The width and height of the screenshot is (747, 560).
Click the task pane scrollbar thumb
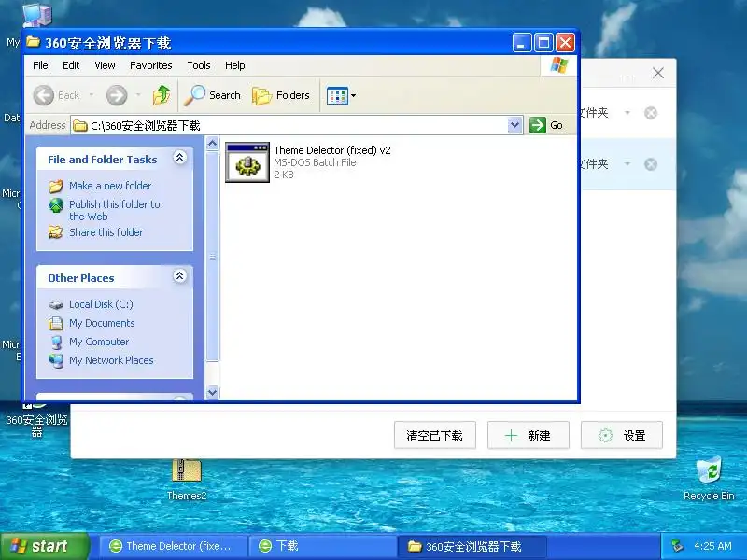point(213,256)
